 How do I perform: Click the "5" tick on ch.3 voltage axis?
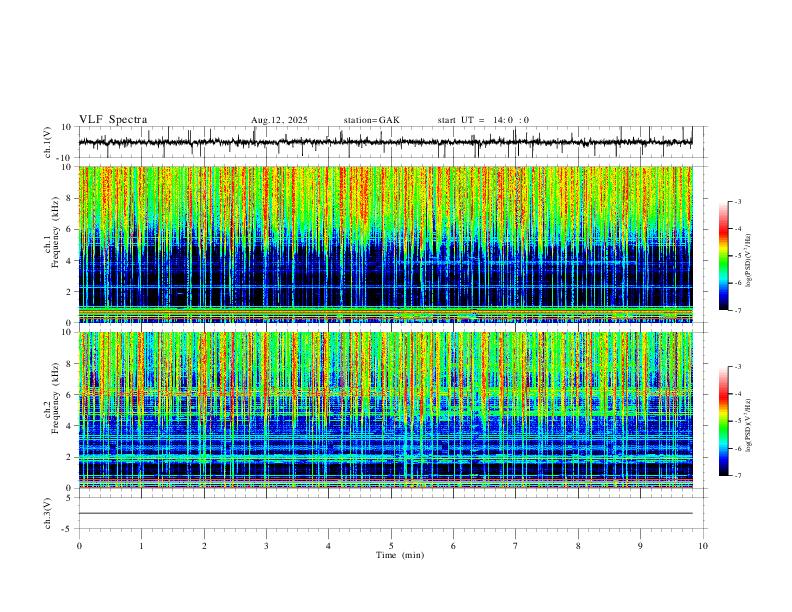[x=70, y=498]
